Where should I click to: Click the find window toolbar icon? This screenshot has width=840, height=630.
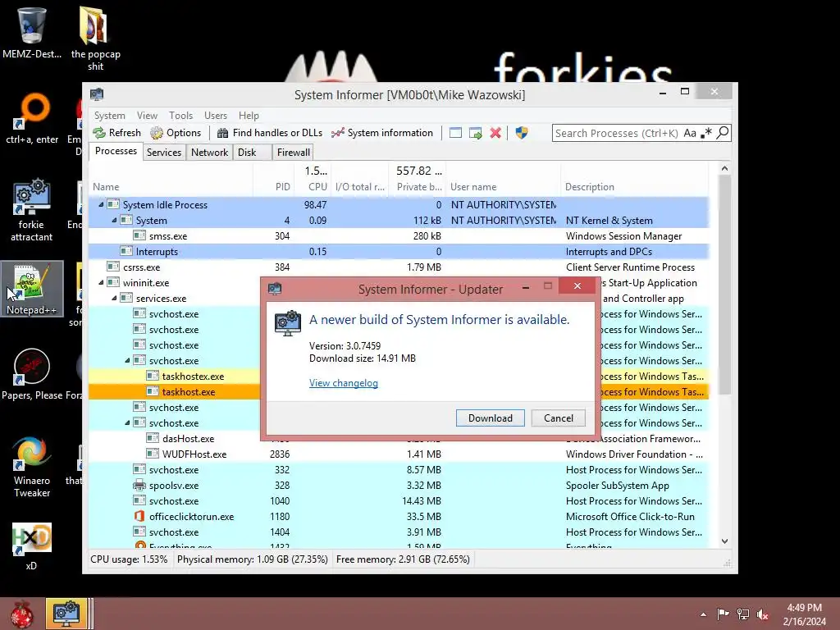tap(455, 133)
